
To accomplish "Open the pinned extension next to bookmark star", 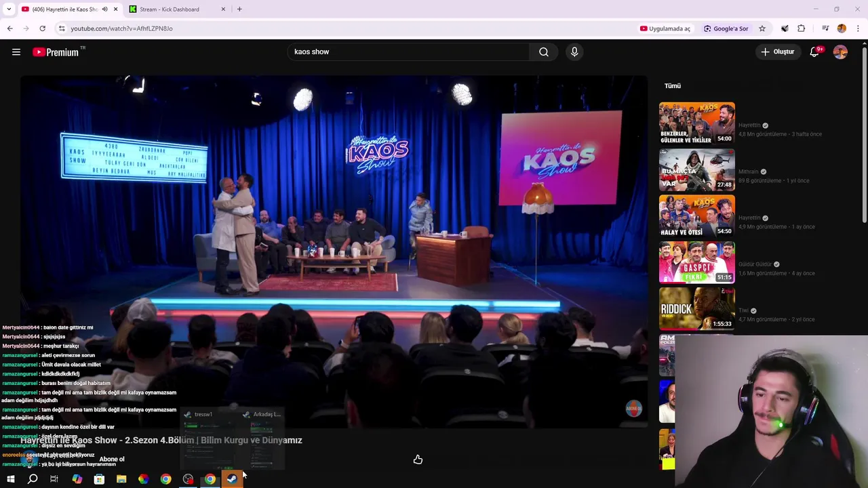I will coord(785,28).
